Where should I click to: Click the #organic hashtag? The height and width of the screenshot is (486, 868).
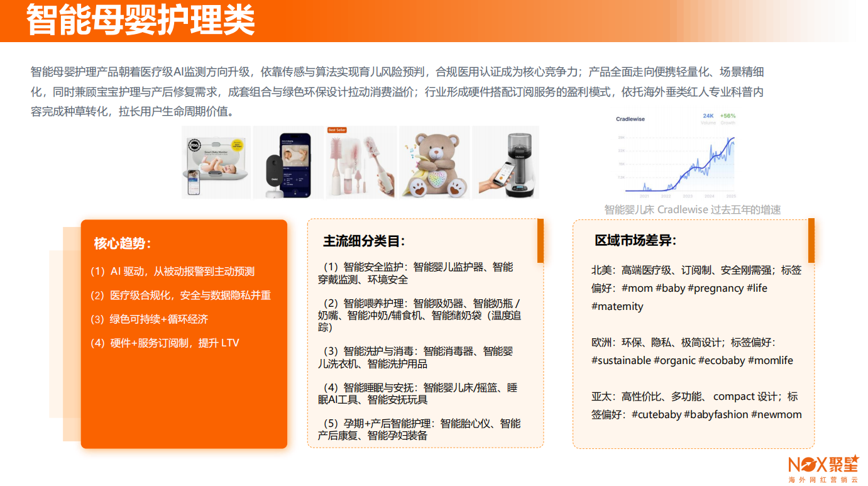674,361
